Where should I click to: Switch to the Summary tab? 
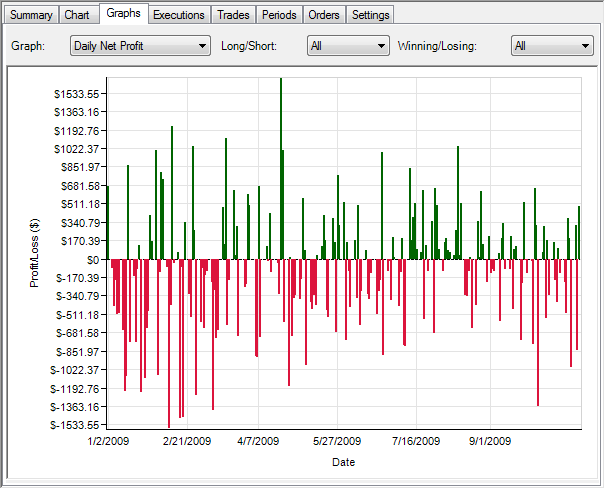pos(31,15)
